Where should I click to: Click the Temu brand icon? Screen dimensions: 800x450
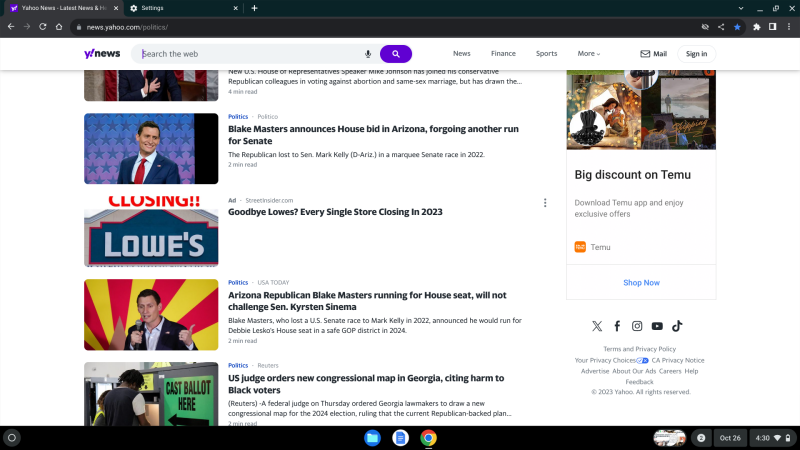point(580,247)
